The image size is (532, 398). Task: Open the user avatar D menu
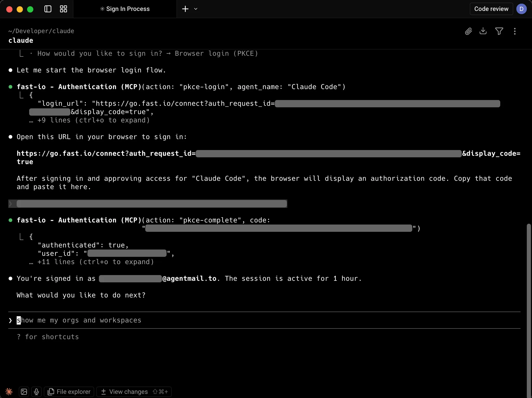pyautogui.click(x=521, y=9)
